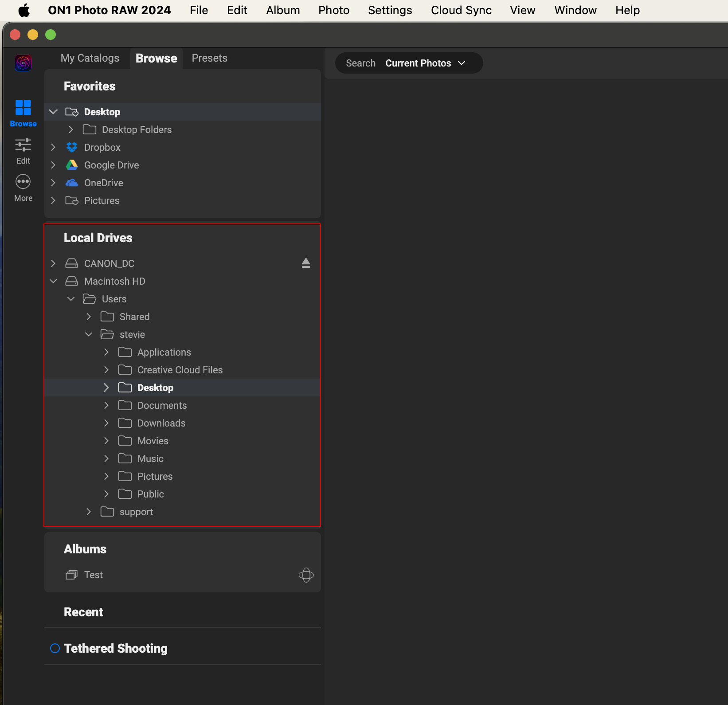Eject the CANON_DC drive
This screenshot has width=728, height=705.
[x=305, y=263]
